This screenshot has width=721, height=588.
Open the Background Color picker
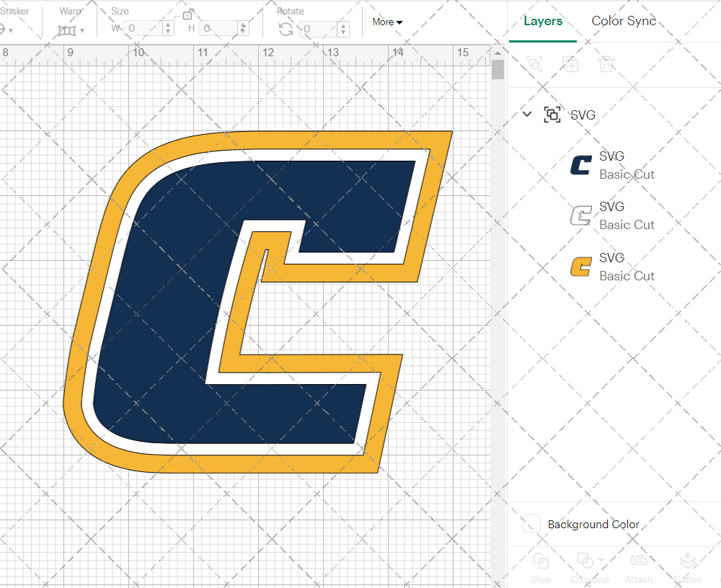pos(531,524)
